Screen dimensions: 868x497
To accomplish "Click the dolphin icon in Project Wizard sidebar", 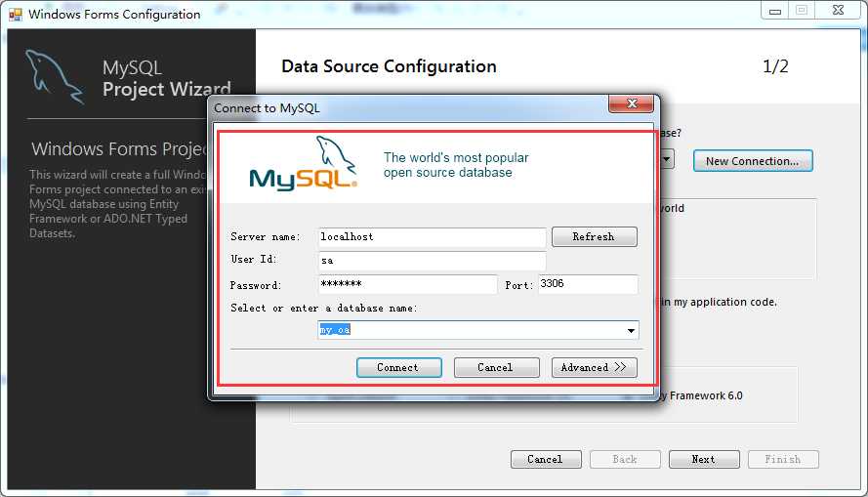I will coord(55,76).
